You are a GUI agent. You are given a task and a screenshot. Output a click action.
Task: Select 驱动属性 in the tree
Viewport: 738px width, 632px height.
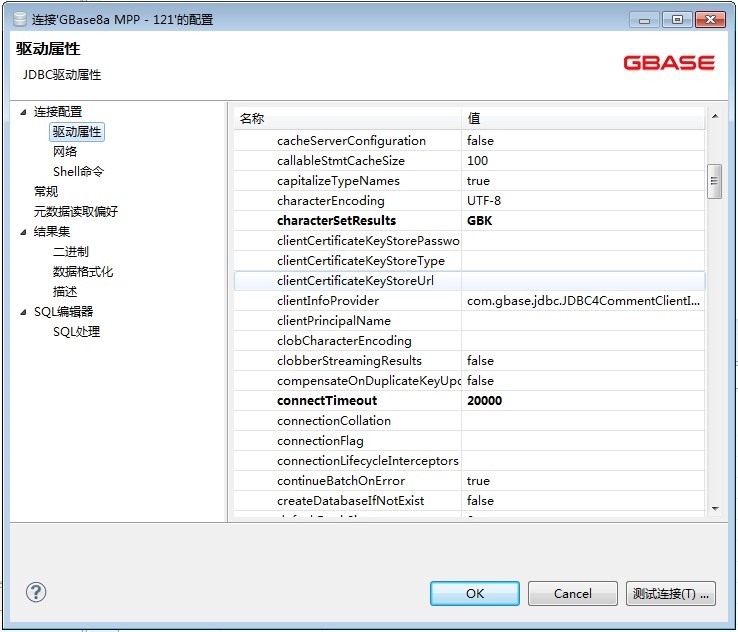coord(77,132)
